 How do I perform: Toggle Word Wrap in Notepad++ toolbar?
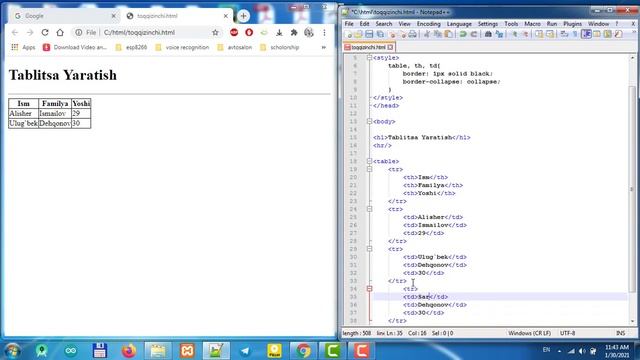(x=564, y=34)
